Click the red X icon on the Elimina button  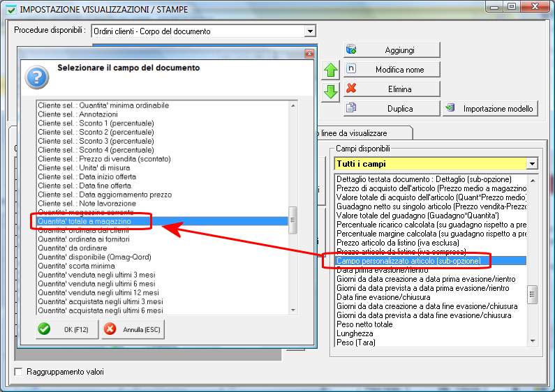click(351, 88)
